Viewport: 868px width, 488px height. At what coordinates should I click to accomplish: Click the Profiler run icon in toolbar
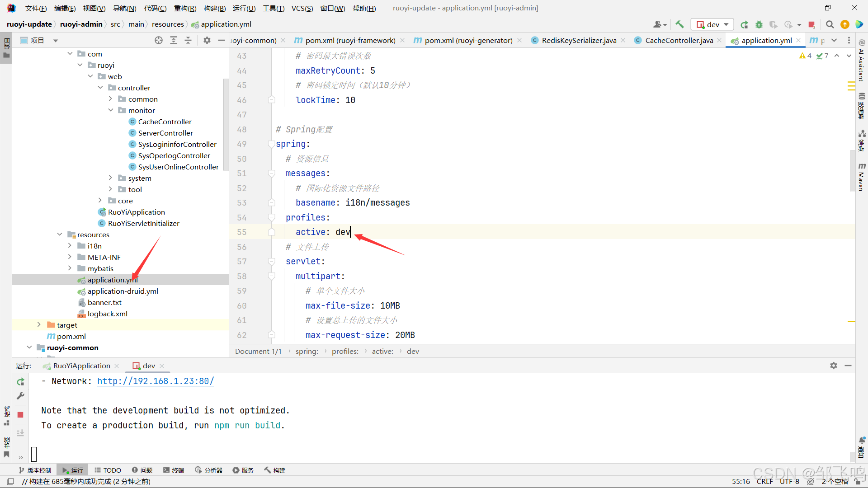788,24
